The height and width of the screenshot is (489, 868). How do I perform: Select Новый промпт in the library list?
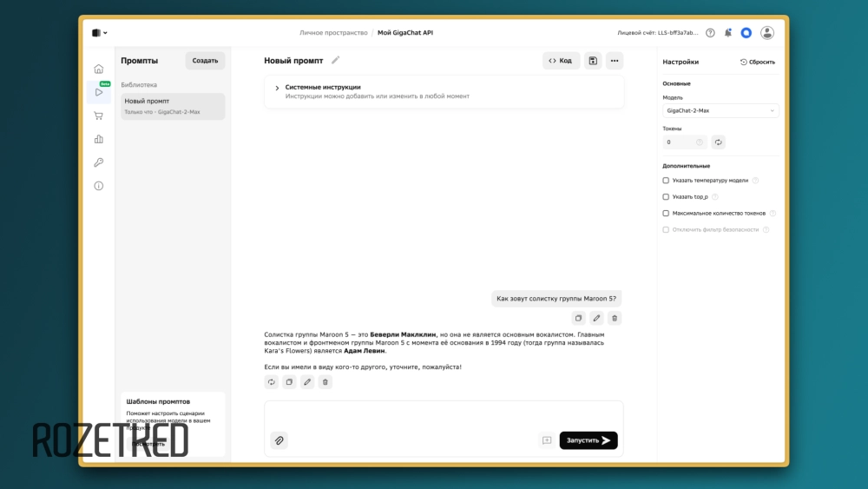[173, 106]
